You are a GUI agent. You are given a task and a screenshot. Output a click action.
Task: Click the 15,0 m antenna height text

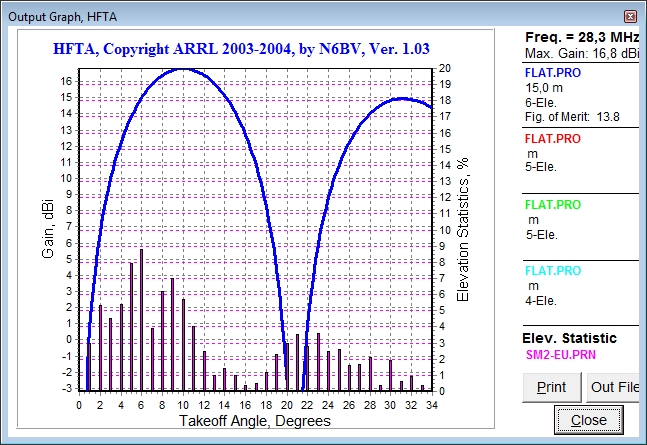click(544, 88)
